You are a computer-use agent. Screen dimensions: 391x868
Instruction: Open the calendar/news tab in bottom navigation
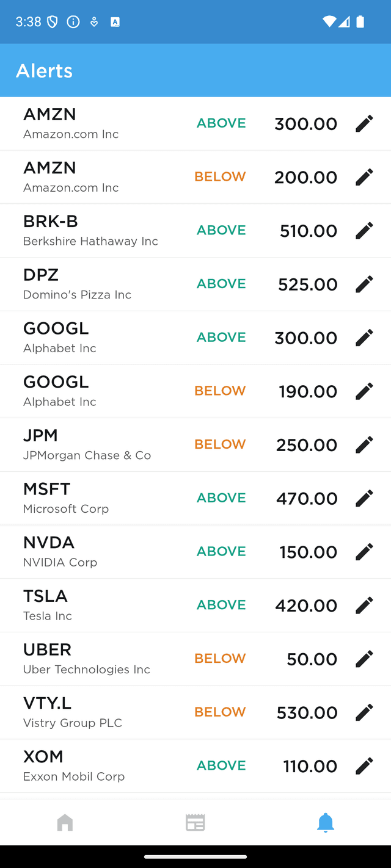[x=195, y=822]
